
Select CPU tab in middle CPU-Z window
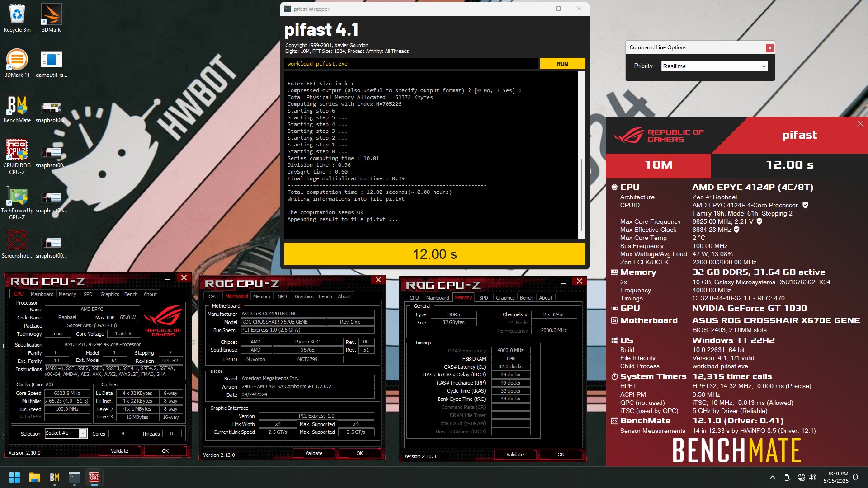[x=213, y=296]
